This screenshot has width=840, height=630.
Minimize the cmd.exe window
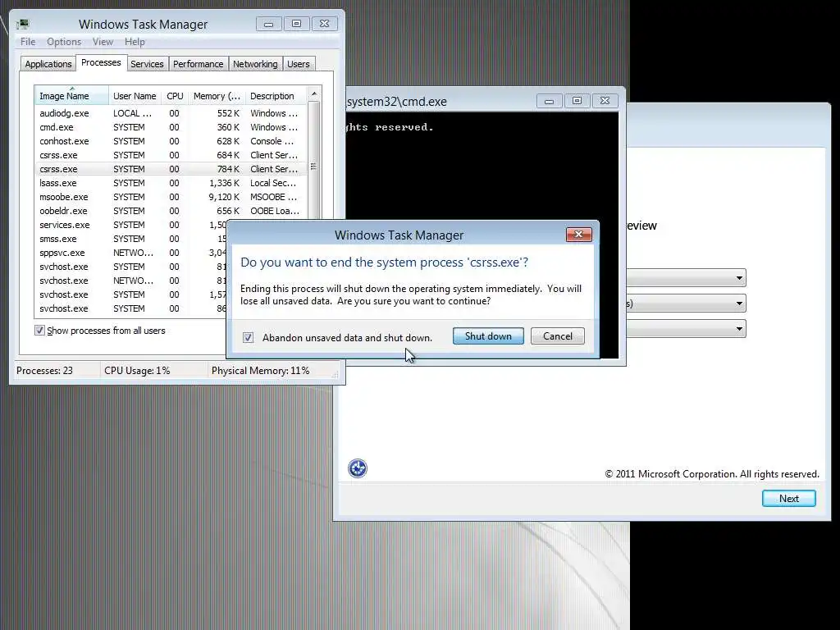tap(549, 101)
